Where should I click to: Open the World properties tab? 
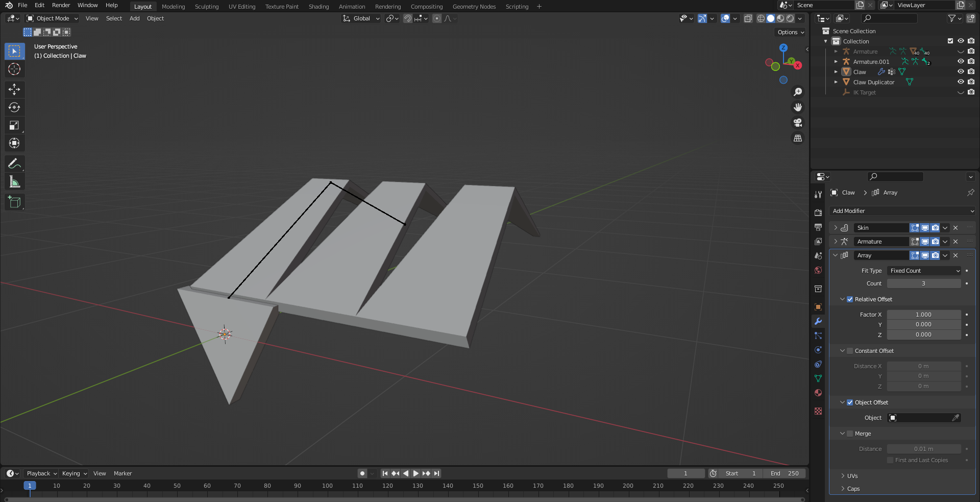(x=818, y=270)
